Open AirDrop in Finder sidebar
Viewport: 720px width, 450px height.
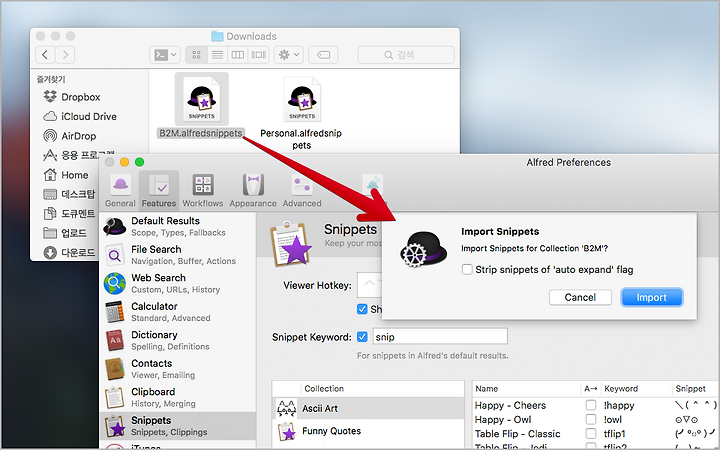click(69, 136)
